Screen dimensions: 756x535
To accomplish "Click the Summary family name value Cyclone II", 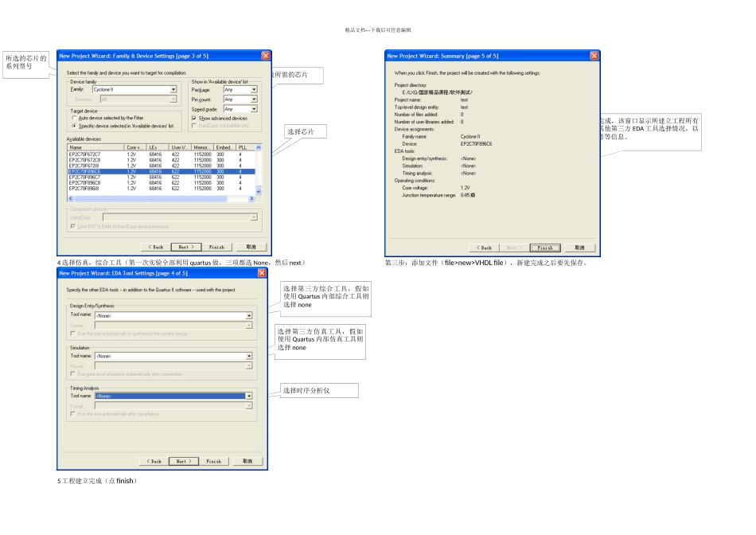I will [470, 136].
